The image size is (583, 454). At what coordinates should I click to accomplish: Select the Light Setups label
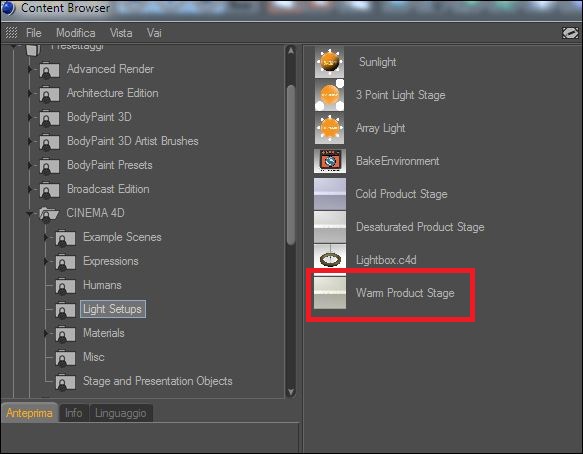click(x=113, y=309)
